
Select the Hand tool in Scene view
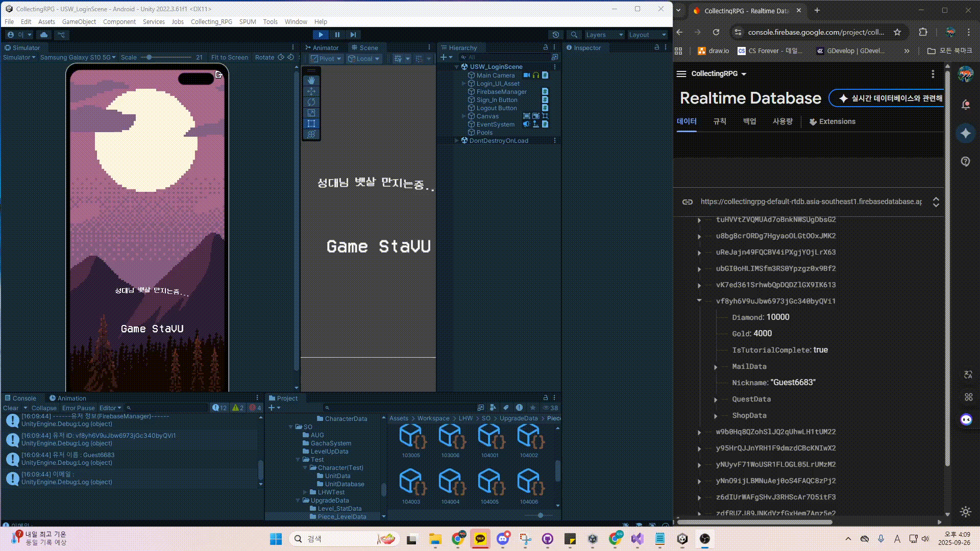pyautogui.click(x=311, y=81)
